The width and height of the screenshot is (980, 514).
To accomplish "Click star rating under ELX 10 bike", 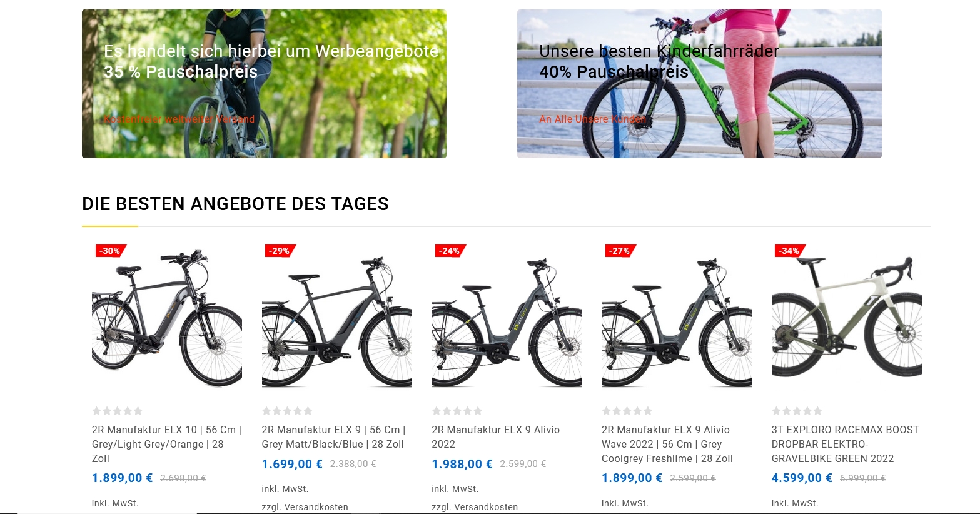I will tap(117, 411).
